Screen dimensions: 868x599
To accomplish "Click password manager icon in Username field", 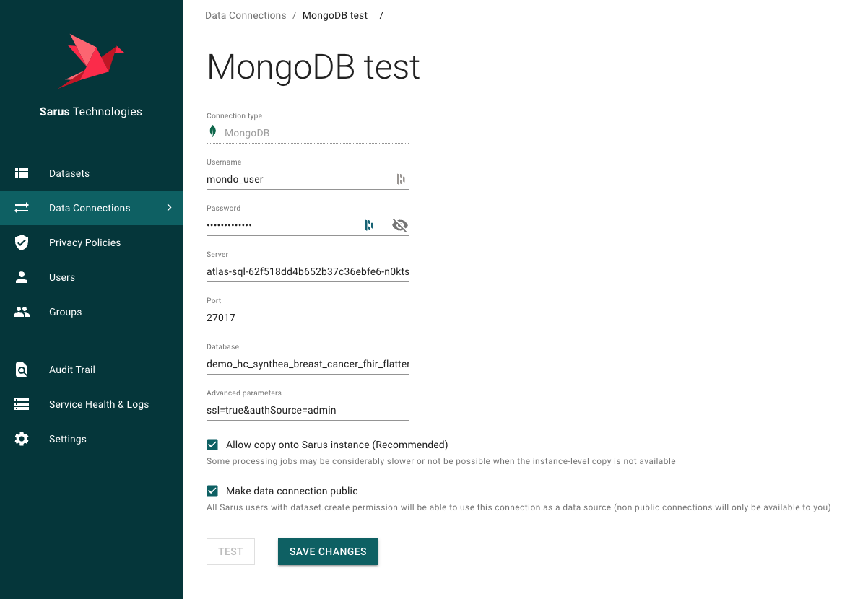I will [400, 179].
